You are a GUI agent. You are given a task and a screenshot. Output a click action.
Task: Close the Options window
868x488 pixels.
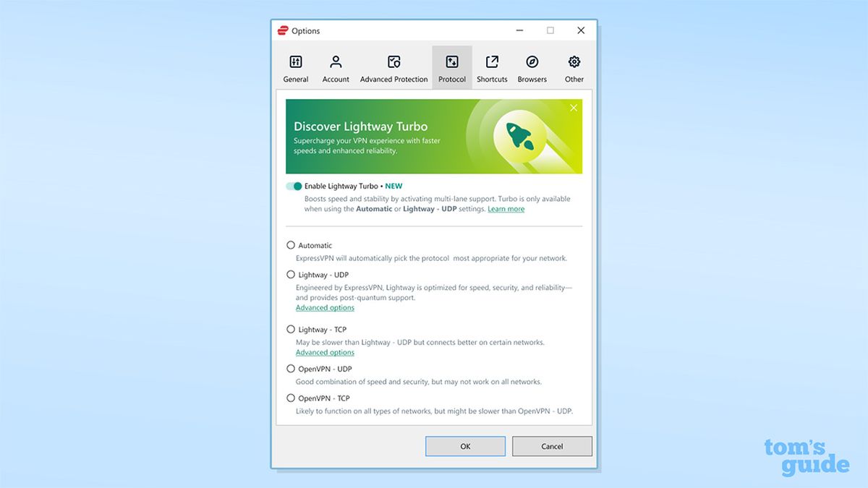coord(581,30)
